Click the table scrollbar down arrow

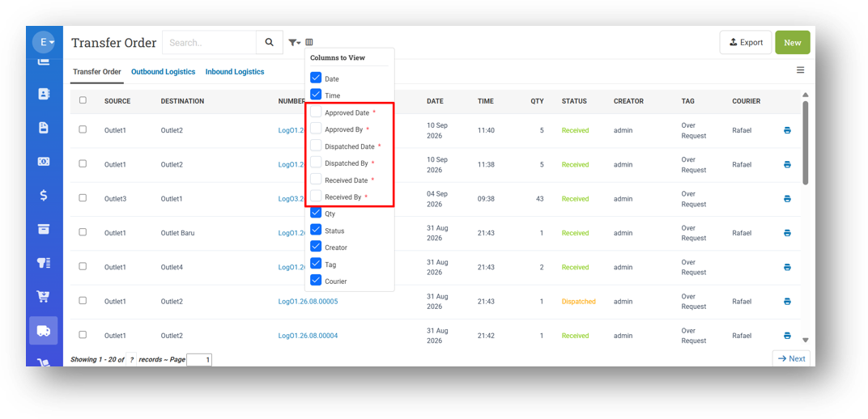806,341
